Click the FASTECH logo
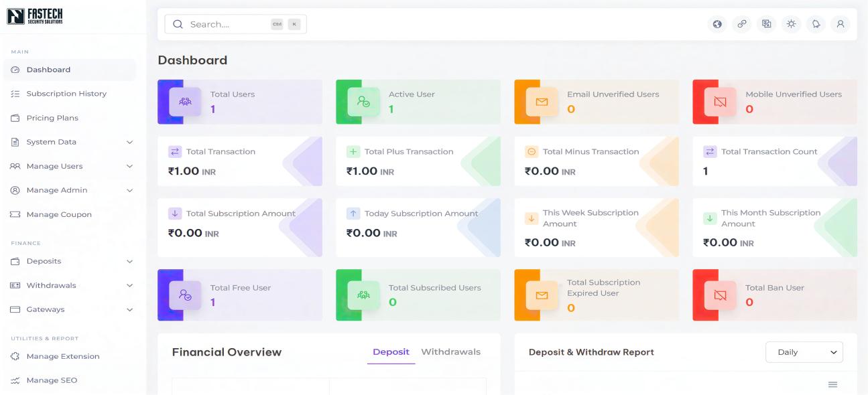Screen dimensions: 868x395 click(x=35, y=16)
